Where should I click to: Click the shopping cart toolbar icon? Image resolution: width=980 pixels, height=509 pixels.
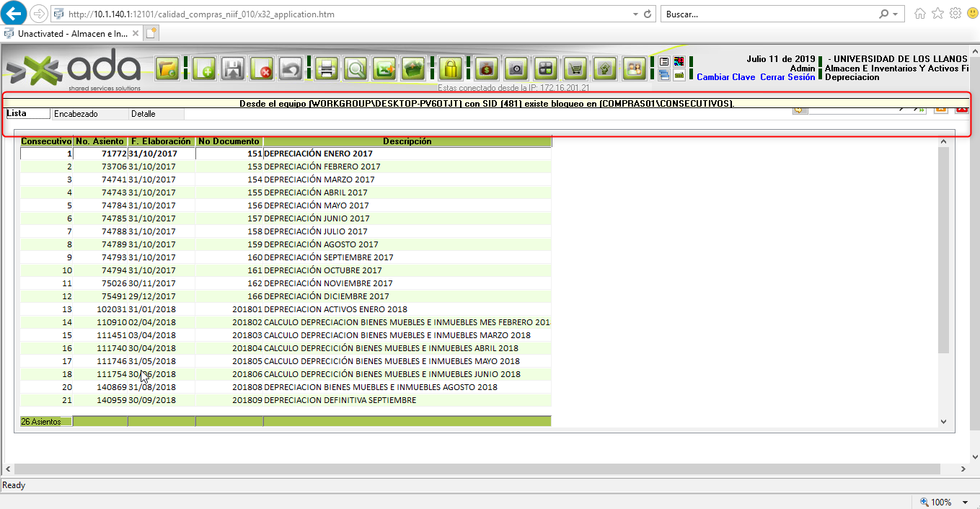575,69
